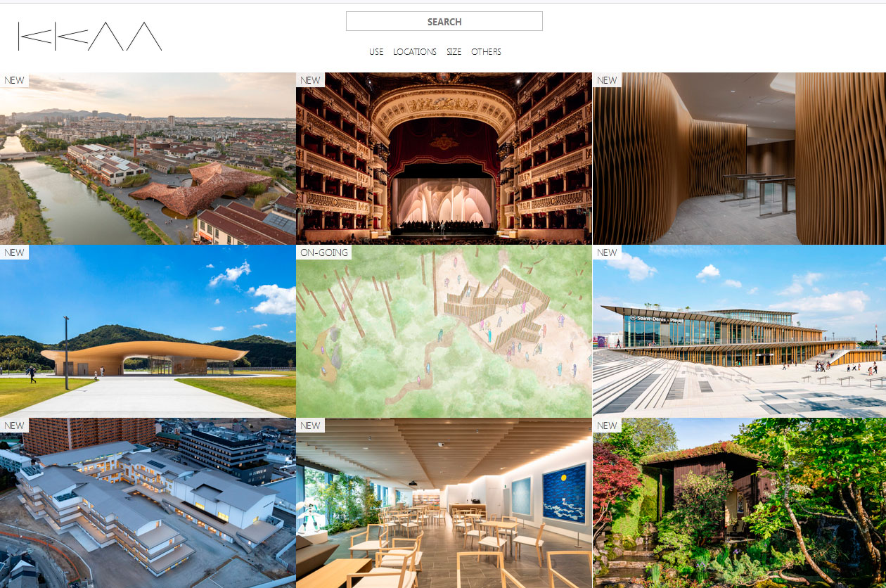View the wavy wooden wall interior project
The width and height of the screenshot is (886, 588).
[x=739, y=158]
